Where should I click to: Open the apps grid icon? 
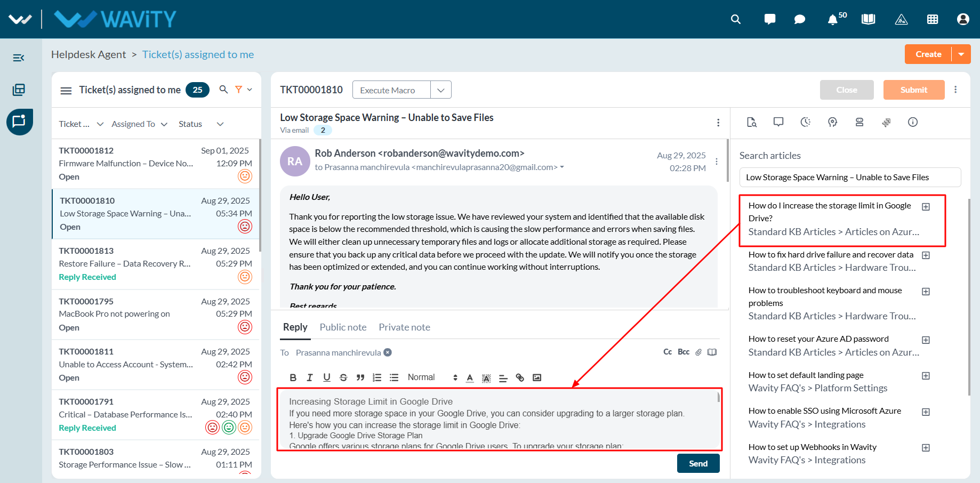[933, 19]
